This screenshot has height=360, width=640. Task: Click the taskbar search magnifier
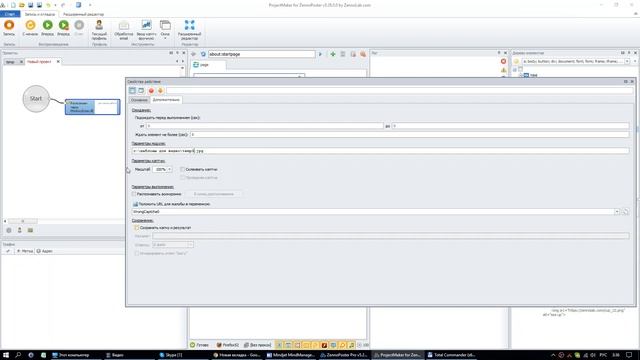click(x=18, y=355)
